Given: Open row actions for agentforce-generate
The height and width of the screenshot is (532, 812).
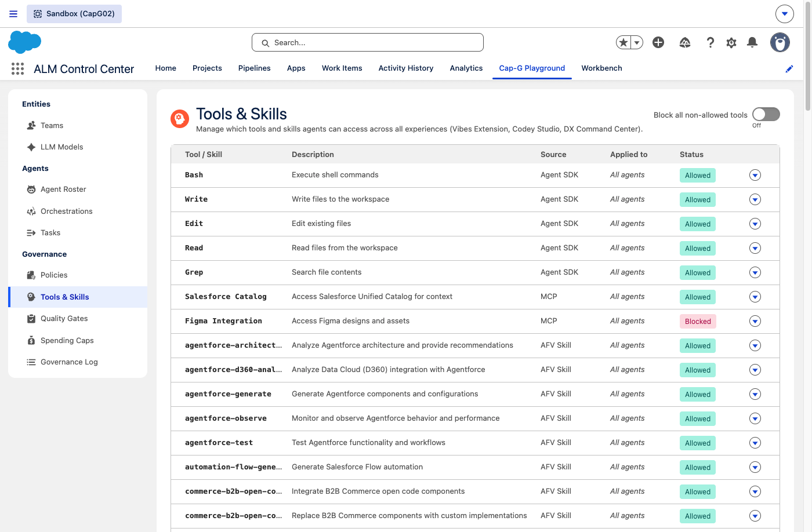Looking at the screenshot, I should tap(755, 394).
